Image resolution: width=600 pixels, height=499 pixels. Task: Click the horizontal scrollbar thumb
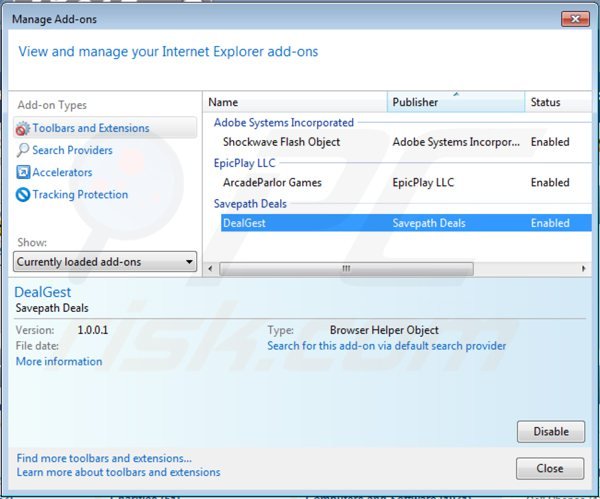click(x=346, y=269)
